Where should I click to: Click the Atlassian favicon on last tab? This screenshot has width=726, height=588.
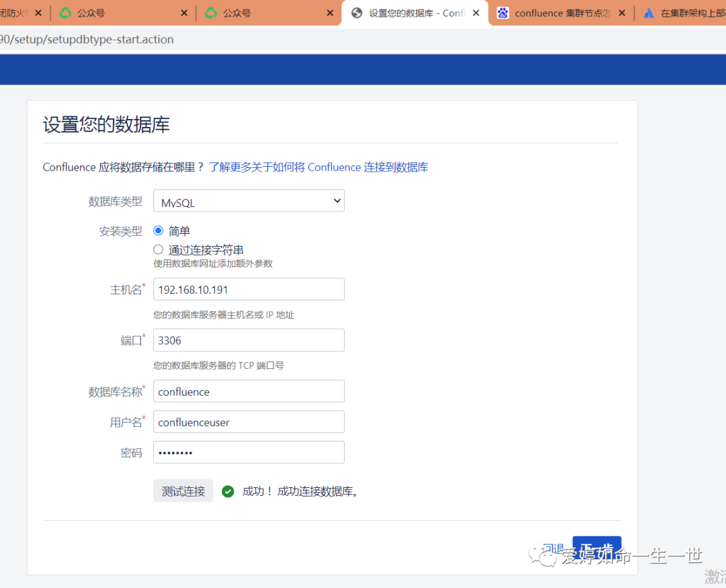(649, 13)
